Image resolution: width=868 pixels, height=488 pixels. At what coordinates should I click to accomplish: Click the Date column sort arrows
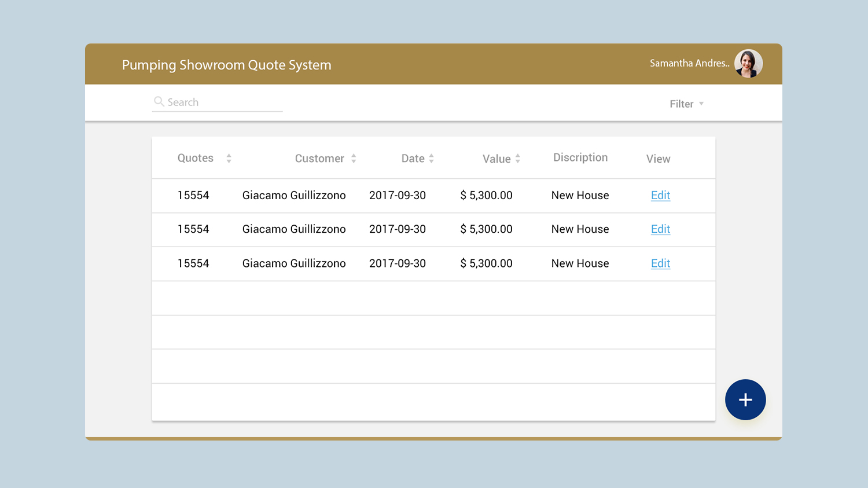(433, 157)
